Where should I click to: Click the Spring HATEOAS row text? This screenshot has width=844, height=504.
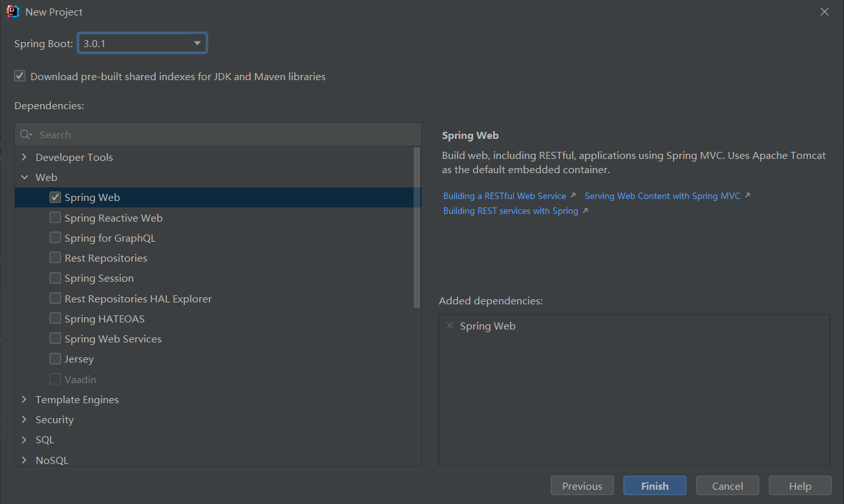[x=105, y=319]
